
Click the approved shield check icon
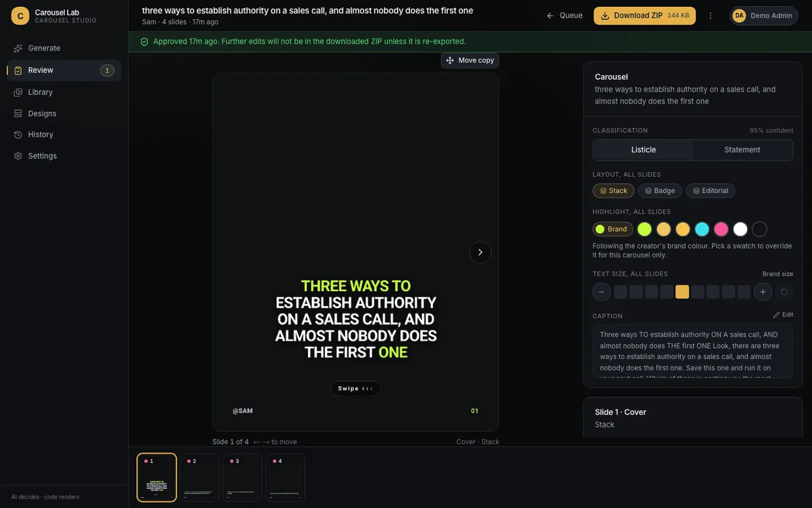[x=144, y=42]
